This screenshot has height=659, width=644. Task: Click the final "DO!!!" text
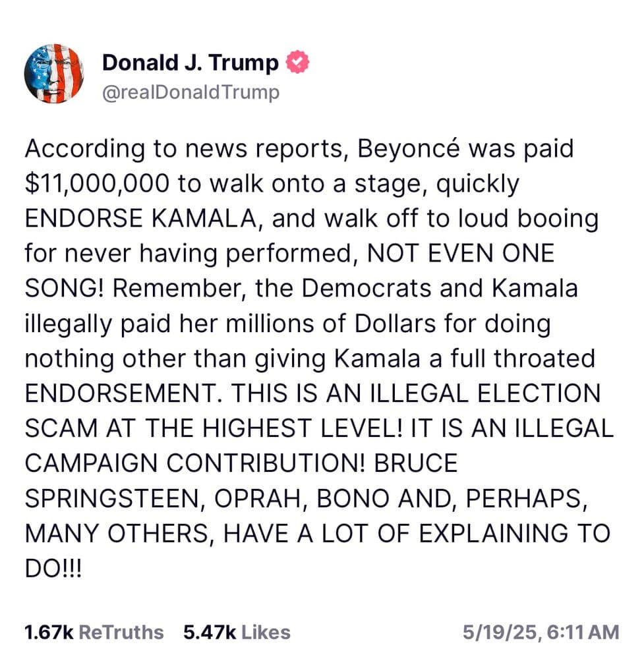click(53, 569)
